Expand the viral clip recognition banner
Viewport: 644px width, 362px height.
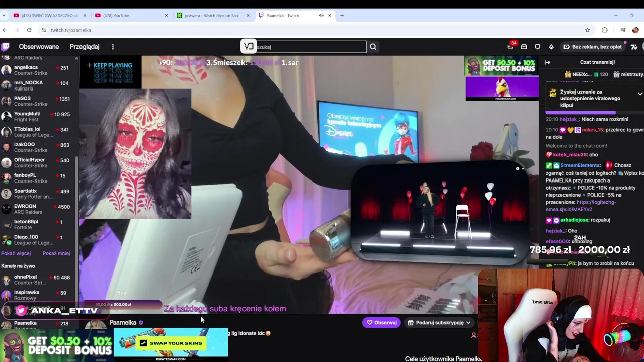point(639,94)
